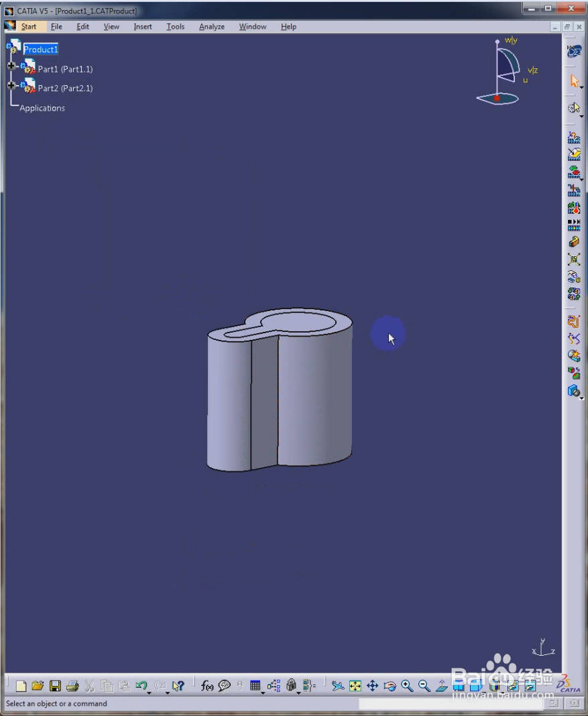Click the Shuttle tool icon
The width and height of the screenshot is (588, 716).
pyautogui.click(x=574, y=154)
